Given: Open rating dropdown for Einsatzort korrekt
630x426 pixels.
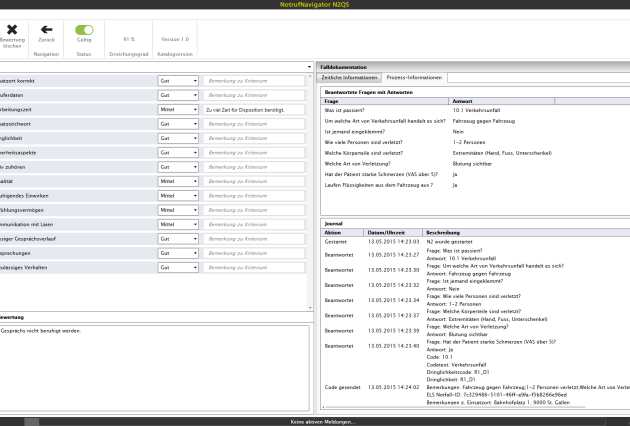Looking at the screenshot, I should click(178, 81).
